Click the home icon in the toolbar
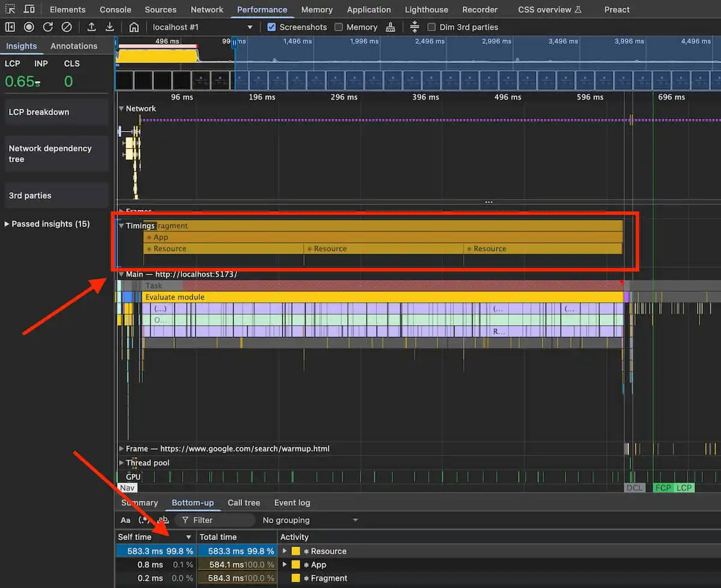 point(134,27)
